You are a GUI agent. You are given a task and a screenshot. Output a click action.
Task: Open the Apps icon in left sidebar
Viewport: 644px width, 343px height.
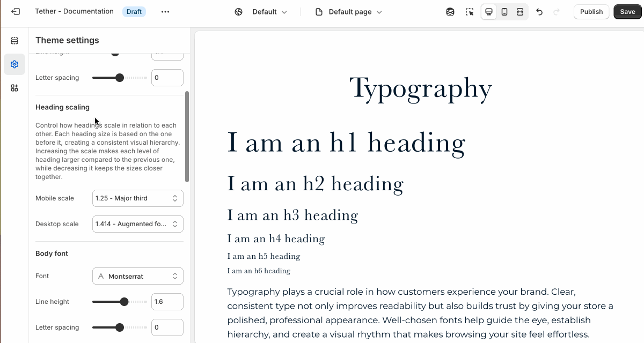click(x=14, y=88)
